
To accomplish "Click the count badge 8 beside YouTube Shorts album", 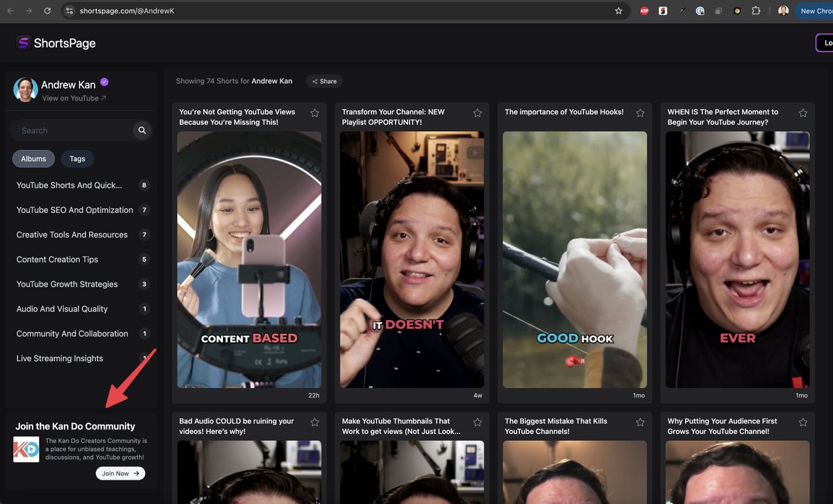I will (x=144, y=185).
